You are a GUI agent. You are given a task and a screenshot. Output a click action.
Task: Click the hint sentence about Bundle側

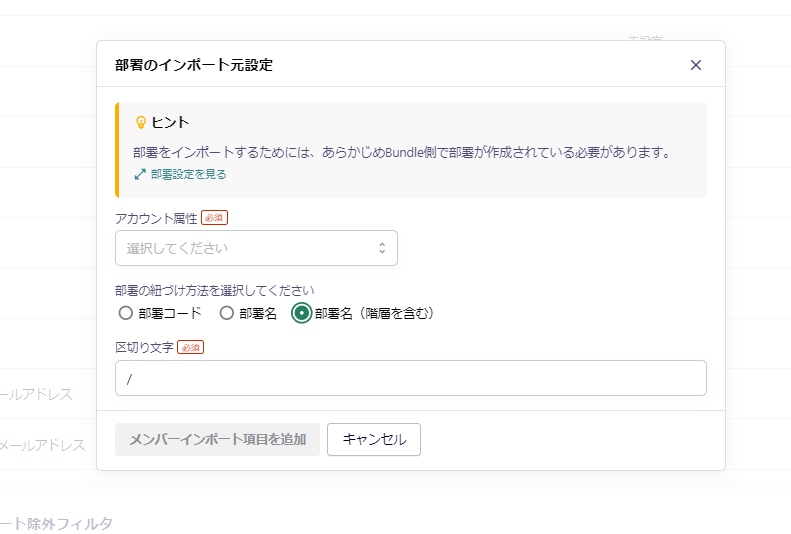tap(402, 152)
